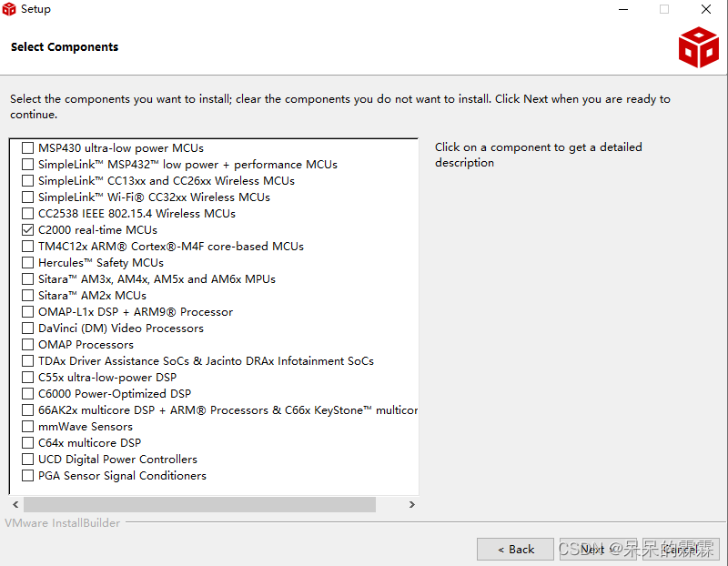
Task: Tick the mmWave Sensors checkbox
Action: tap(28, 426)
